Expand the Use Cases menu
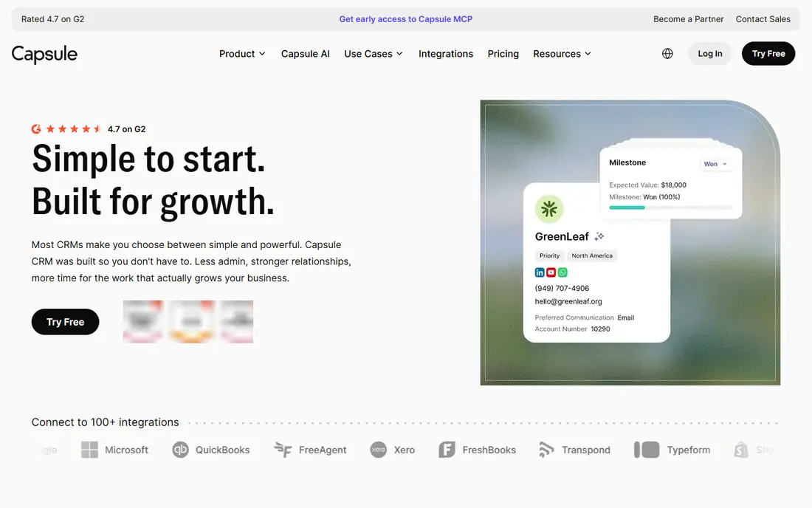 click(374, 54)
